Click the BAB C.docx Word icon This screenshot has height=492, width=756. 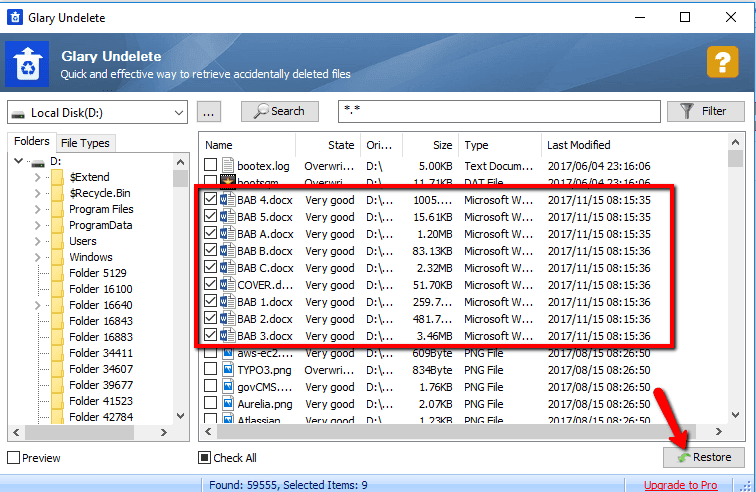pos(228,268)
